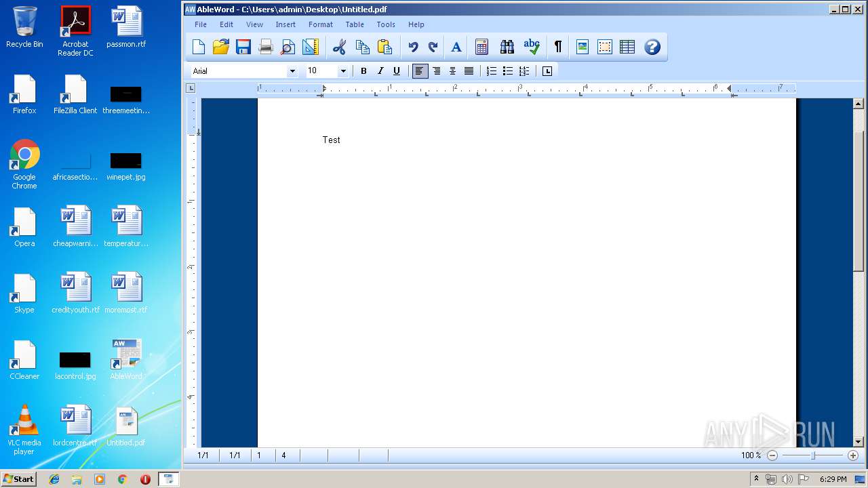This screenshot has height=488, width=868.
Task: Expand the font size dropdown
Action: [x=343, y=71]
